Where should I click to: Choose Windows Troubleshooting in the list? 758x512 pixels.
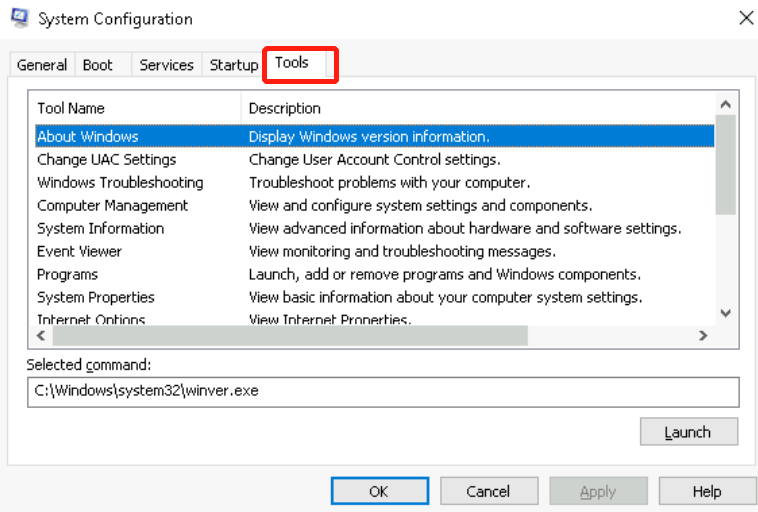120,182
